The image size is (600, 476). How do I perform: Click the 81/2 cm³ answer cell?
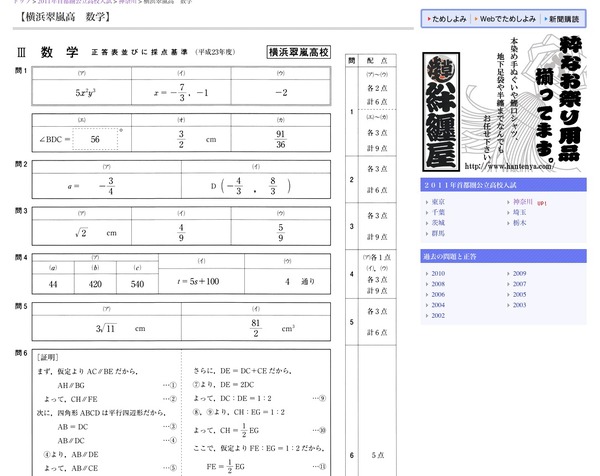(256, 328)
